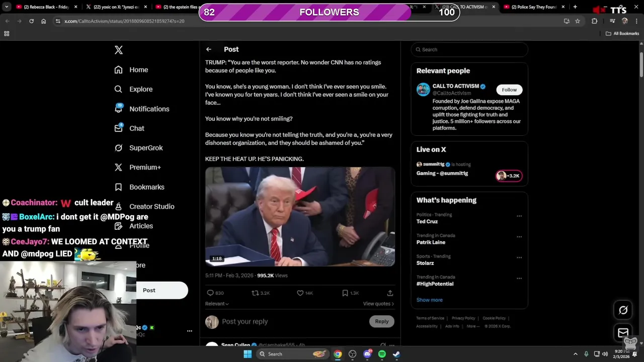Open the Explore search page
The image size is (644, 362).
point(133,89)
